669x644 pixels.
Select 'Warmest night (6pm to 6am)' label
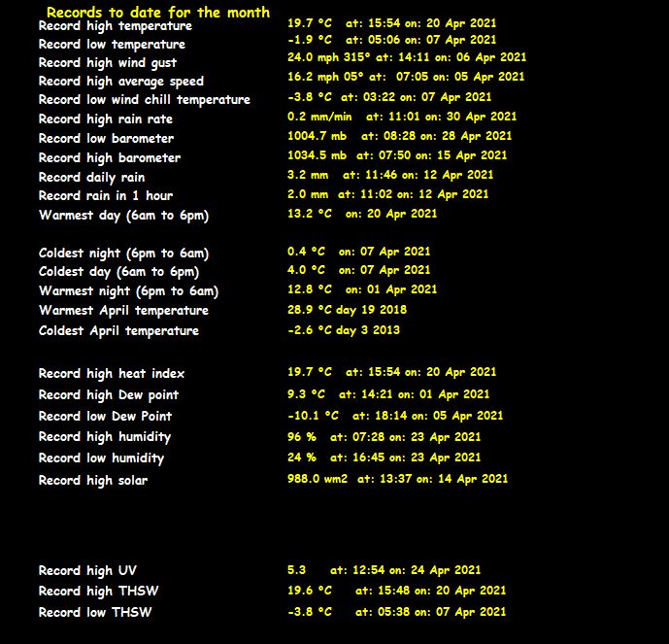point(128,291)
